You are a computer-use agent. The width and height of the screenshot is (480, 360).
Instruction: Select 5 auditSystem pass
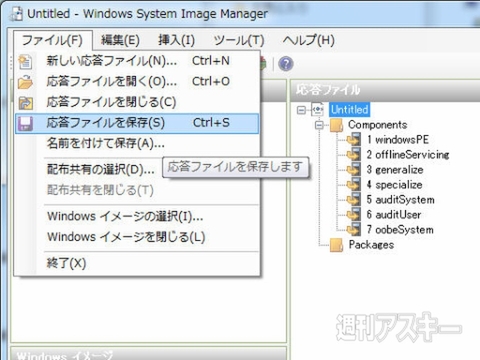point(400,200)
